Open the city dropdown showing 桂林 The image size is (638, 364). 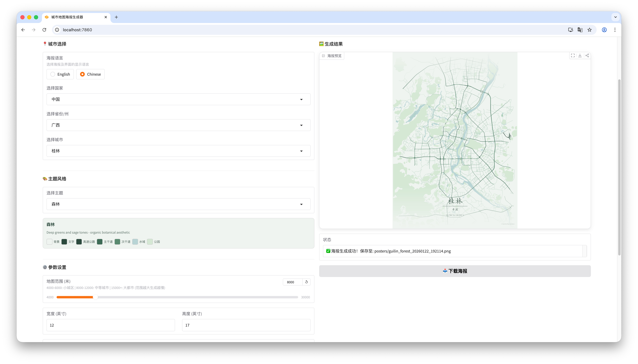(x=178, y=151)
